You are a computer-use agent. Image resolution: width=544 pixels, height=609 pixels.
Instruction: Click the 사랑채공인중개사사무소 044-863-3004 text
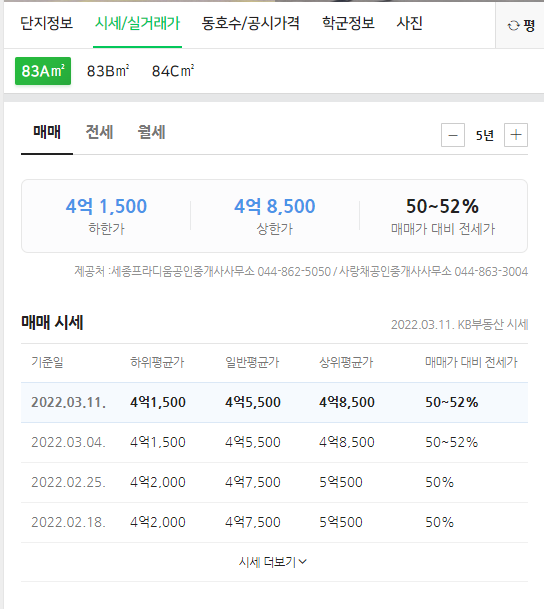click(433, 271)
